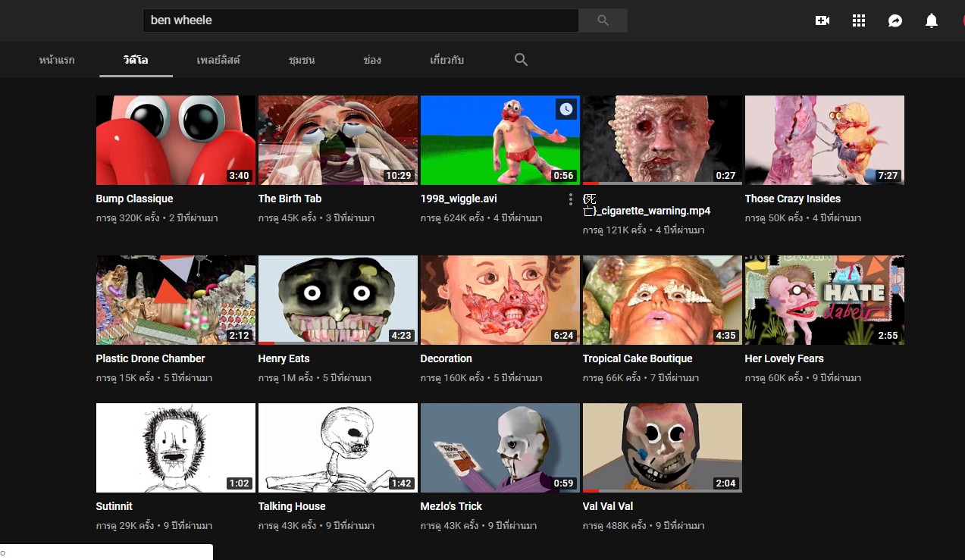Open Tropical Cake Boutique thumbnail

click(663, 300)
